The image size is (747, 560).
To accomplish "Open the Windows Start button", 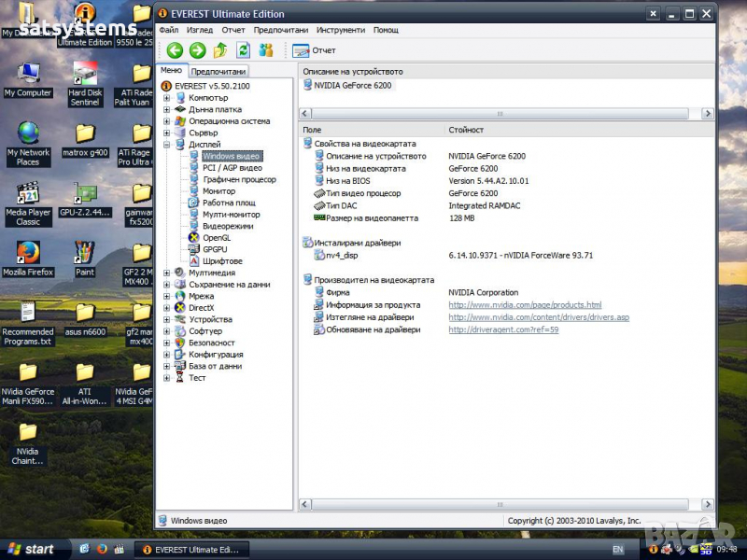I will pos(28,549).
